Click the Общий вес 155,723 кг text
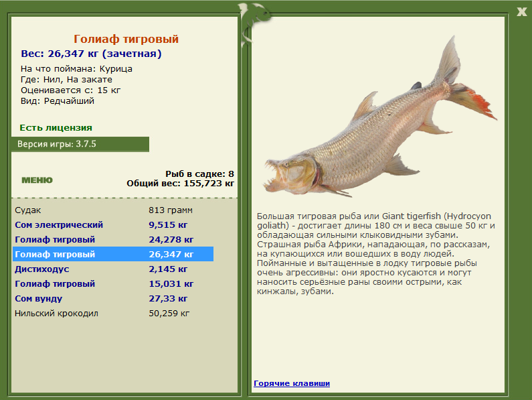Viewport: 532px width, 400px height. tap(180, 184)
